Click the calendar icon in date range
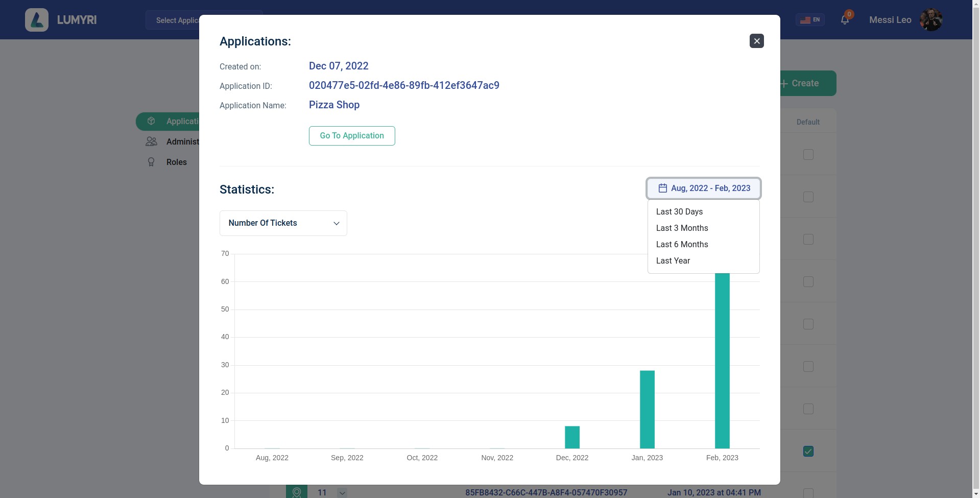Image resolution: width=980 pixels, height=498 pixels. coord(662,188)
